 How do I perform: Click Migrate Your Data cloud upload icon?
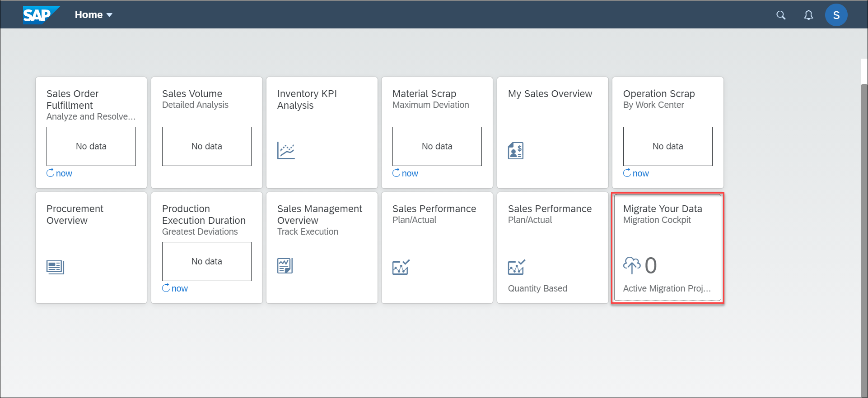click(x=632, y=265)
